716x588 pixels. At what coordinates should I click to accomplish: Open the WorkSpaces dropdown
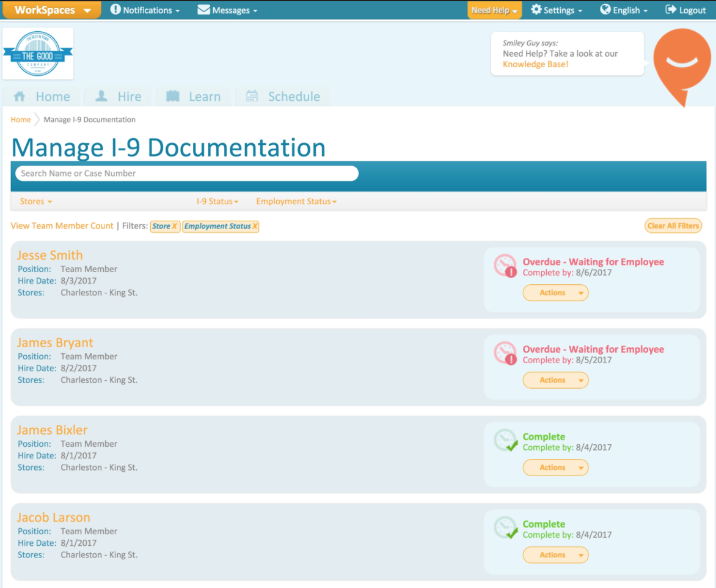51,10
